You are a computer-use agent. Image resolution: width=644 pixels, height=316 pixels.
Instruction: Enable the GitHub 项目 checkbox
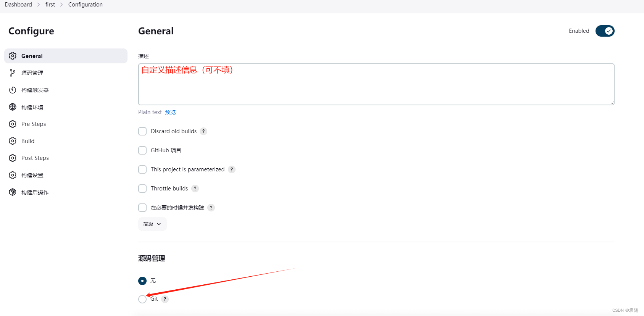tap(142, 150)
